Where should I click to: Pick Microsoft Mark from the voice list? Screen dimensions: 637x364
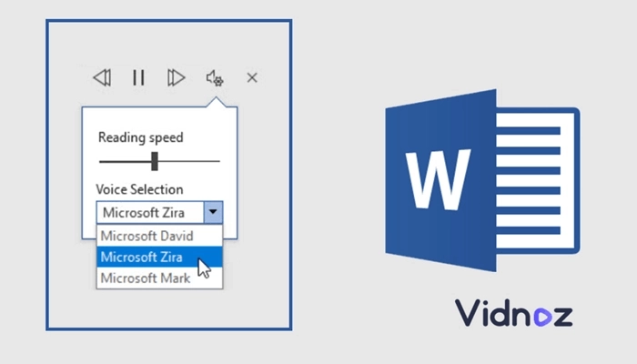[x=159, y=278]
